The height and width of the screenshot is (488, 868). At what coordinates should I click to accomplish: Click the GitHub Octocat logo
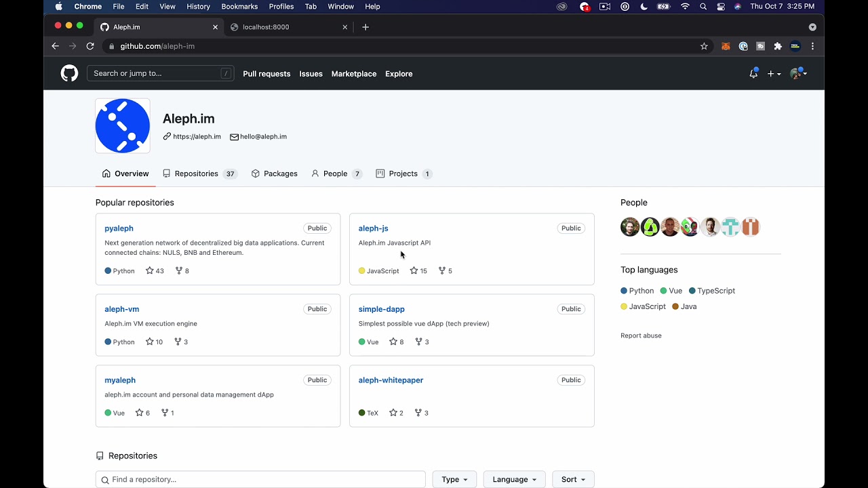point(69,73)
